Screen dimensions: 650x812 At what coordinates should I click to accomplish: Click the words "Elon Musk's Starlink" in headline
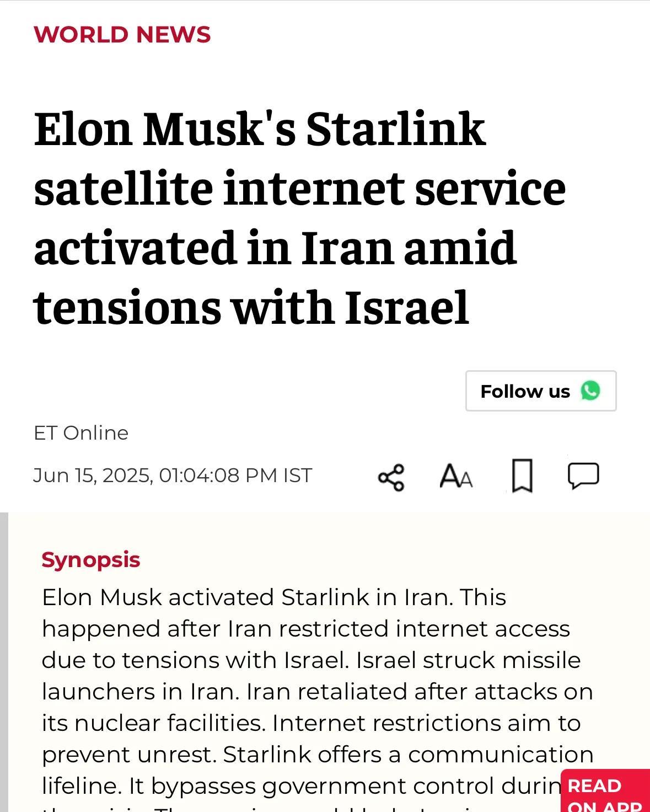pyautogui.click(x=260, y=130)
